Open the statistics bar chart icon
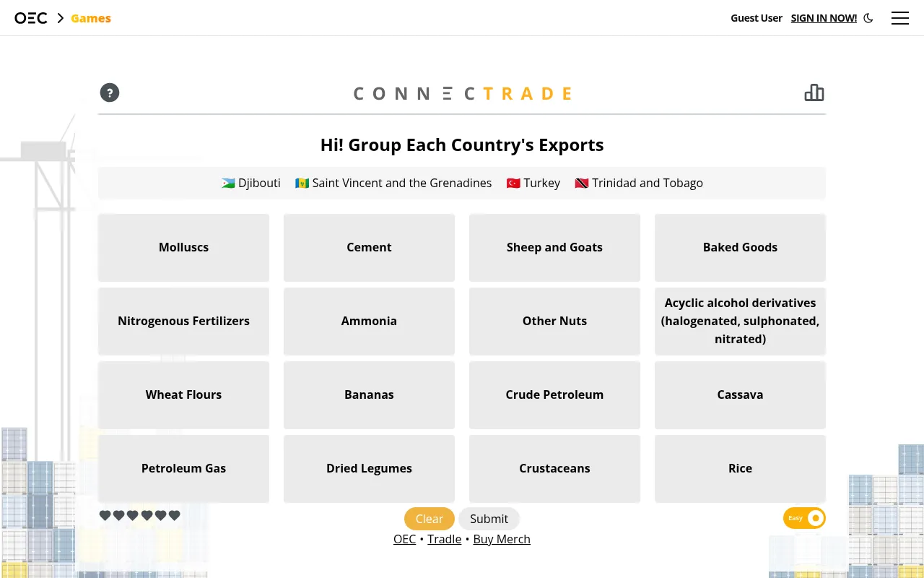924x578 pixels. tap(814, 92)
